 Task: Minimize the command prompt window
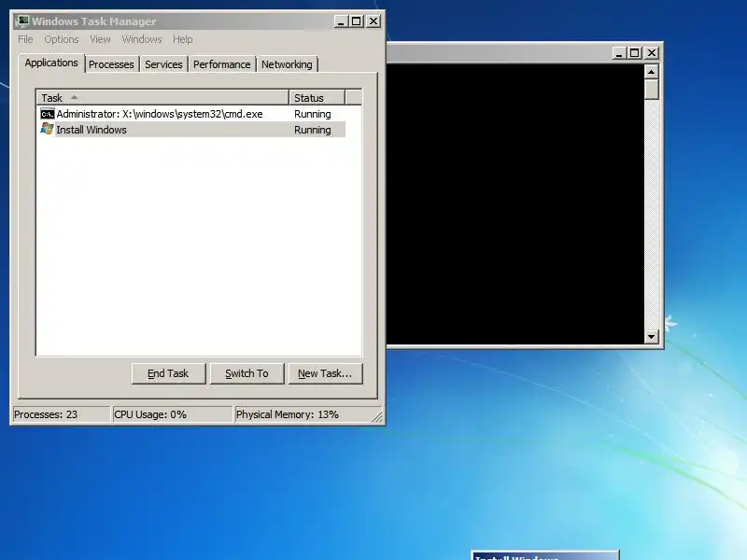[x=619, y=53]
